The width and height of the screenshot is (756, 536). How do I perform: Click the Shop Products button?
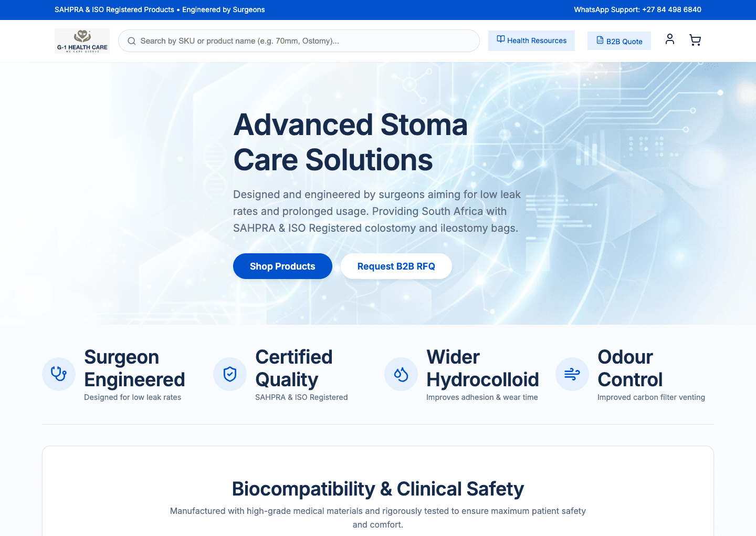[x=282, y=266]
